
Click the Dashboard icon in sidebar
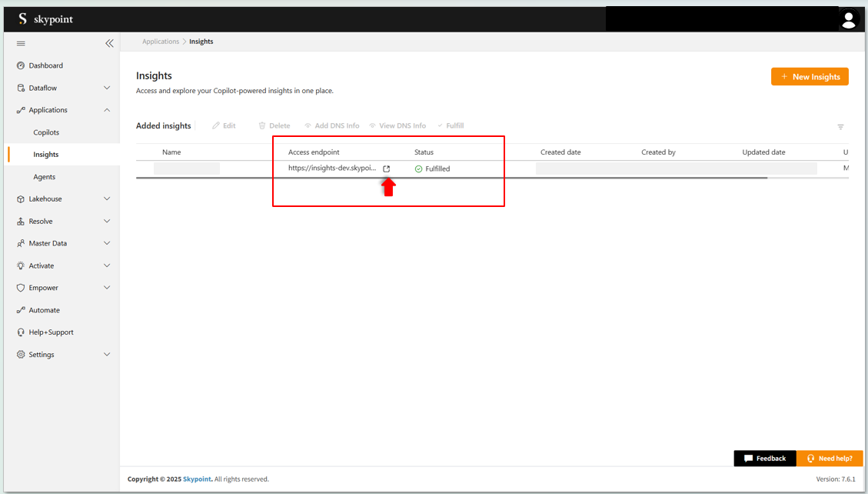coord(21,65)
